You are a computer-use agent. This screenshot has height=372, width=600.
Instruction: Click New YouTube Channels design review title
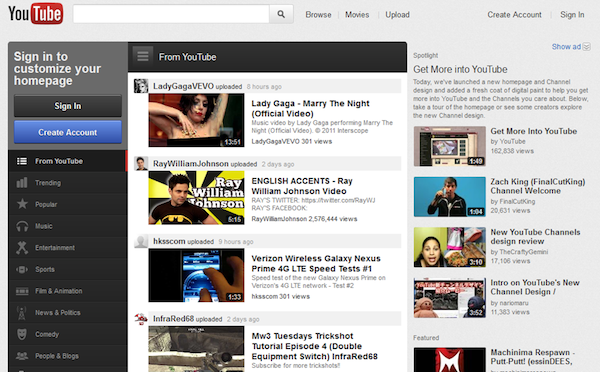(x=535, y=237)
